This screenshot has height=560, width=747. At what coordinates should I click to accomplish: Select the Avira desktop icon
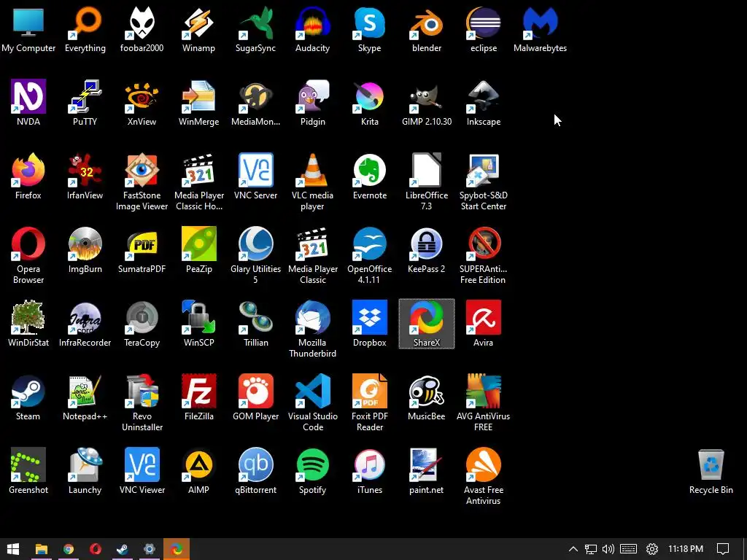coord(484,324)
